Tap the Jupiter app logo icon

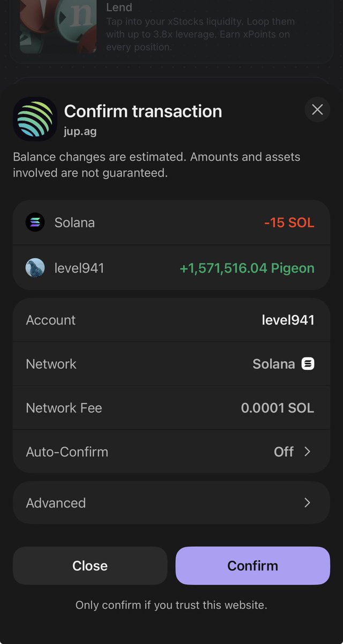coord(35,119)
